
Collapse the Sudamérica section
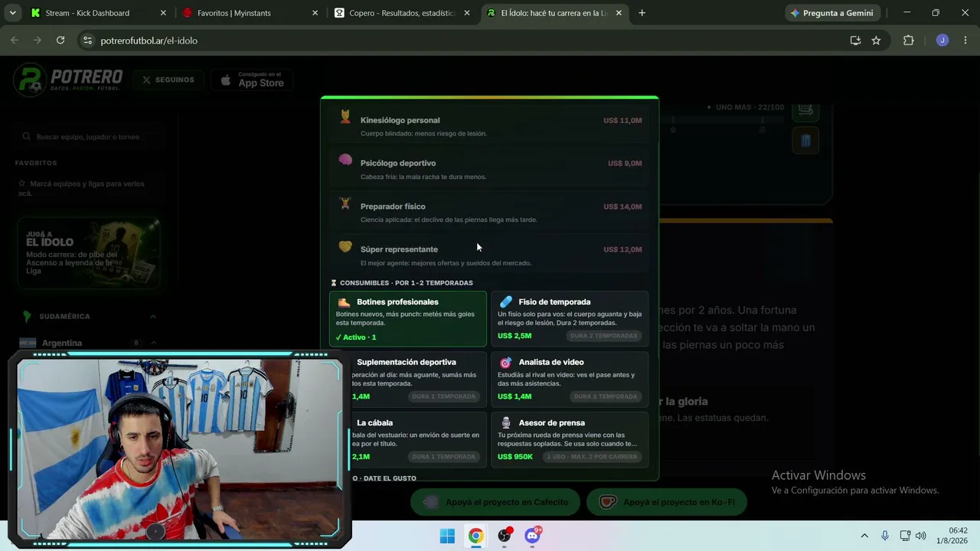point(153,317)
